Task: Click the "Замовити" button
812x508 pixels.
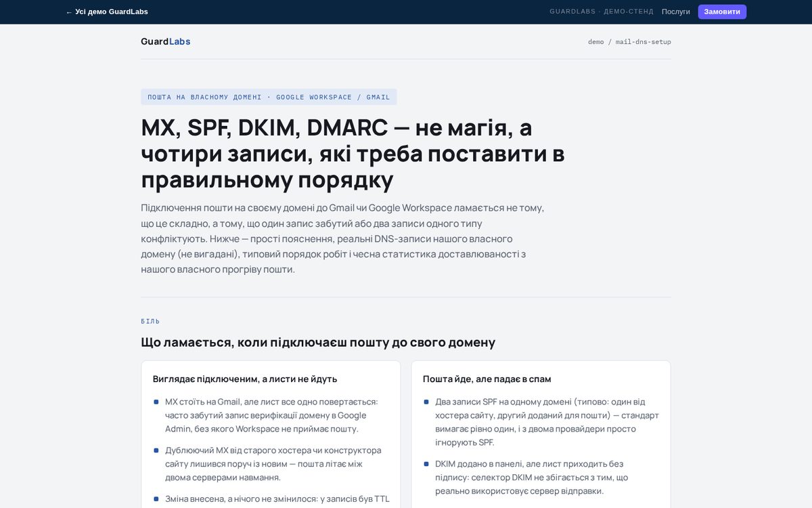Action: (x=722, y=12)
